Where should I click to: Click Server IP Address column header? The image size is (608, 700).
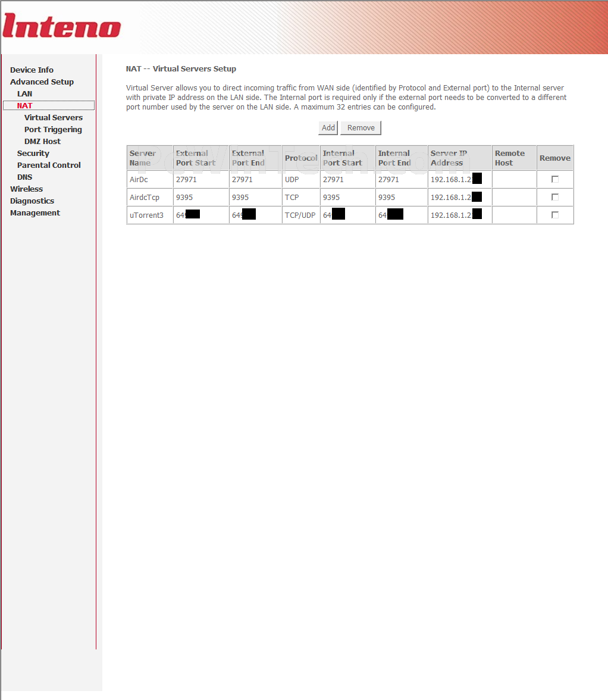point(460,158)
